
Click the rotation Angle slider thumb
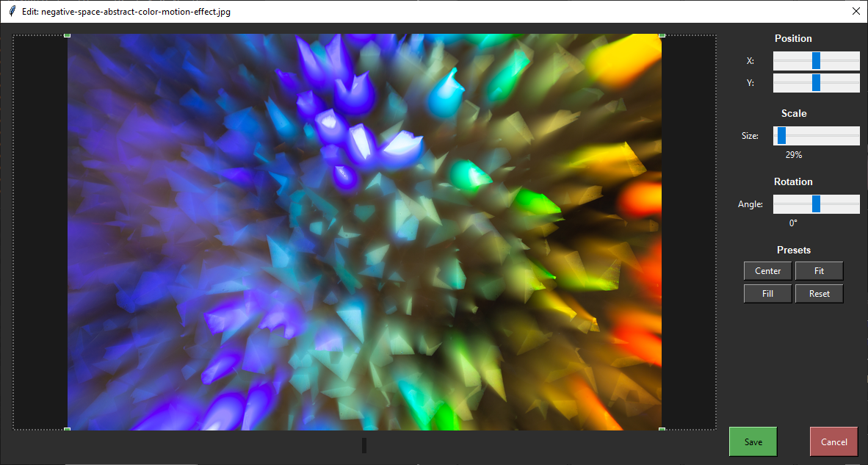pyautogui.click(x=816, y=204)
